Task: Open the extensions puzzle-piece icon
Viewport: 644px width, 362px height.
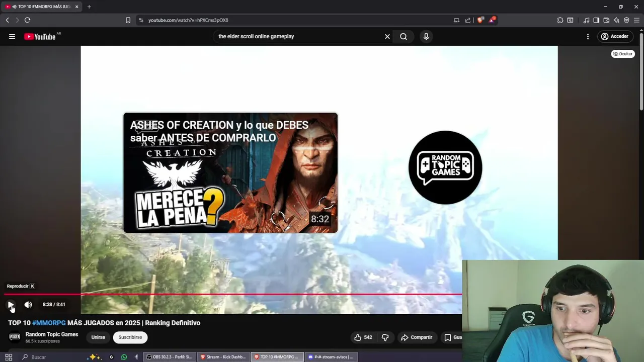Action: [560, 20]
